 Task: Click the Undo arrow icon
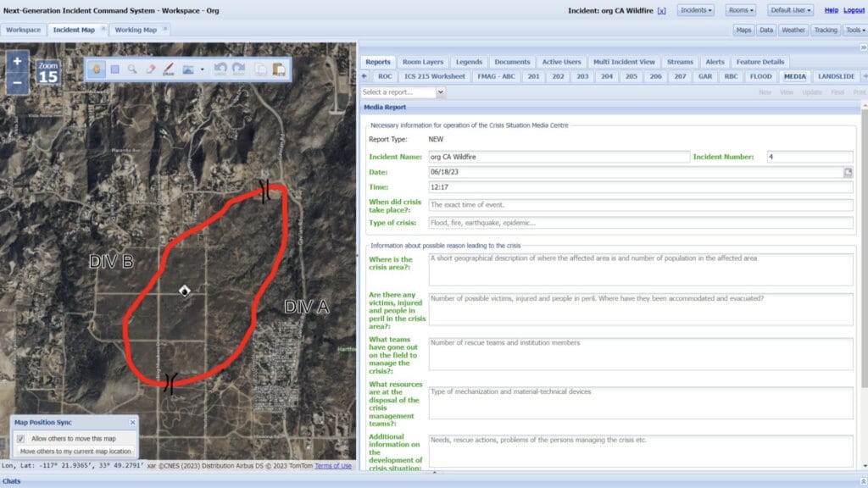220,69
